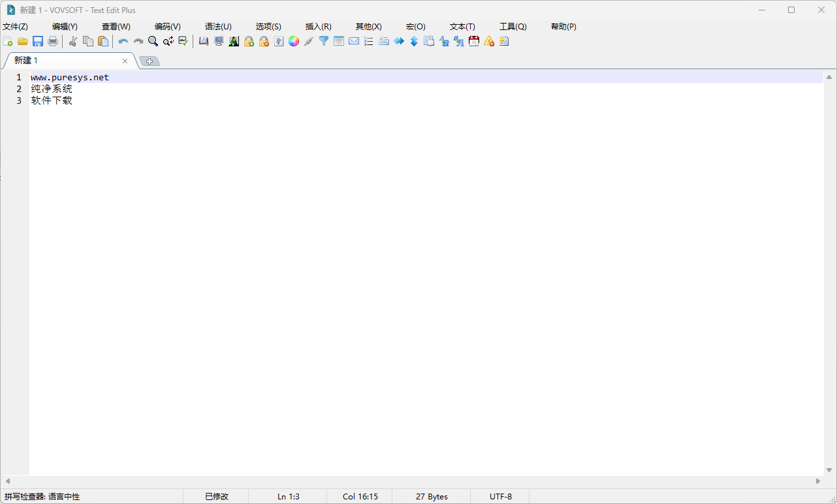The width and height of the screenshot is (837, 504).
Task: Open the email text icon
Action: pyautogui.click(x=353, y=41)
